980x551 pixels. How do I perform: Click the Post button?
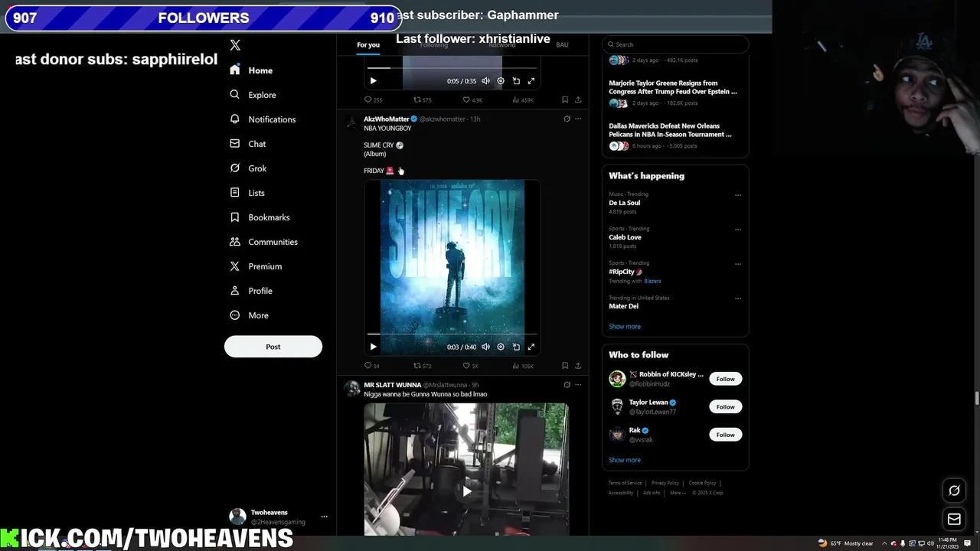click(273, 347)
